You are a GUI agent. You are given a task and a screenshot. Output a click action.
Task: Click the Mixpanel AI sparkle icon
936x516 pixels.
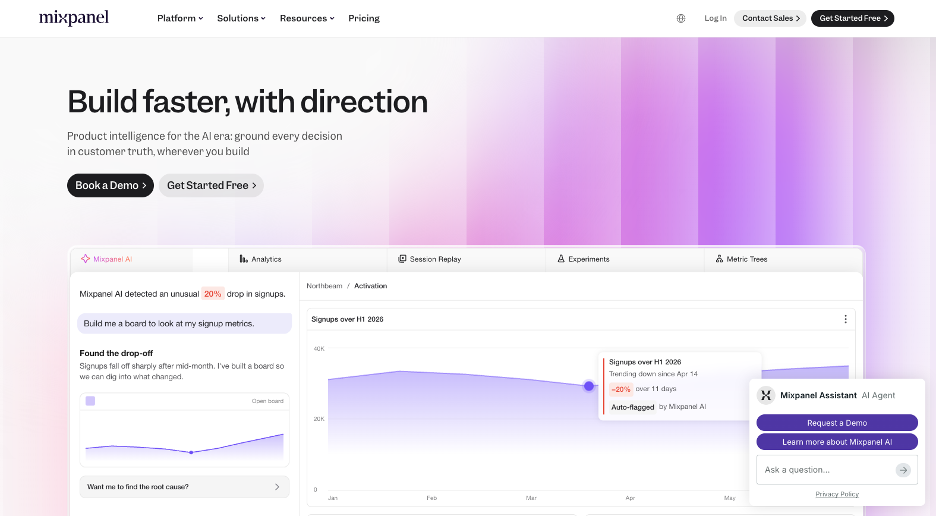point(85,259)
